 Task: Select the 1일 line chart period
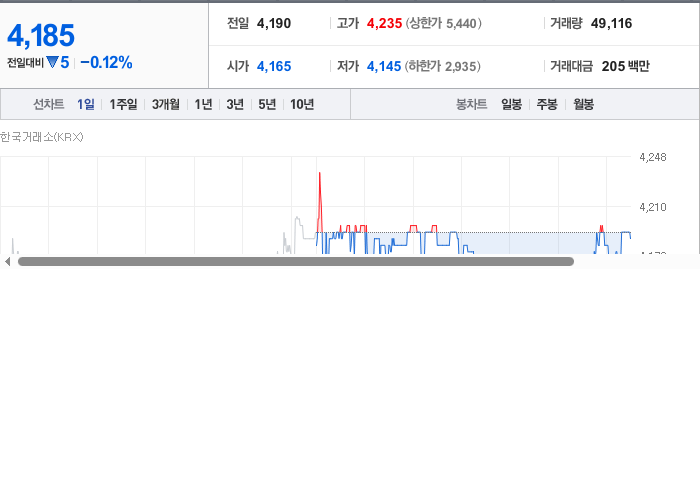(x=86, y=104)
